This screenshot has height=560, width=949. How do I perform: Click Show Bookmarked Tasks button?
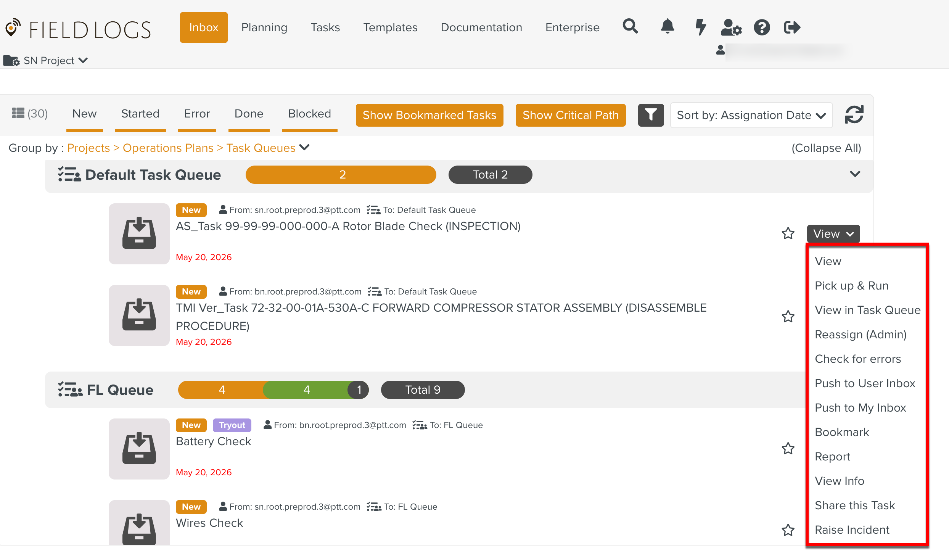(x=429, y=115)
